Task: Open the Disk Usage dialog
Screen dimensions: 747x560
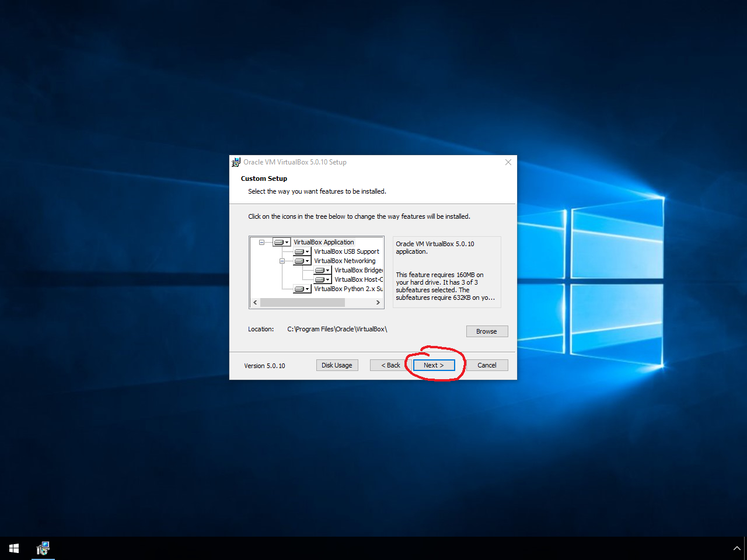Action: tap(337, 365)
